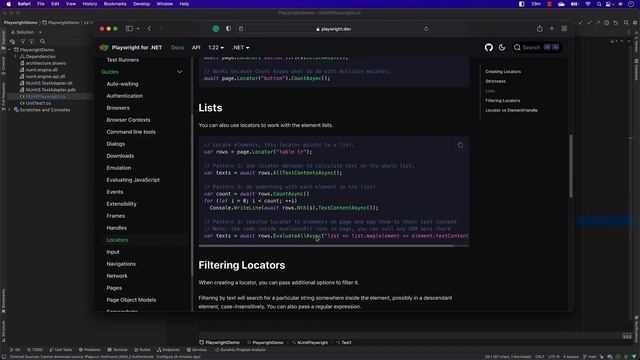The width and height of the screenshot is (640, 360).
Task: Open the API tab in the Playwright navbar
Action: tap(196, 47)
